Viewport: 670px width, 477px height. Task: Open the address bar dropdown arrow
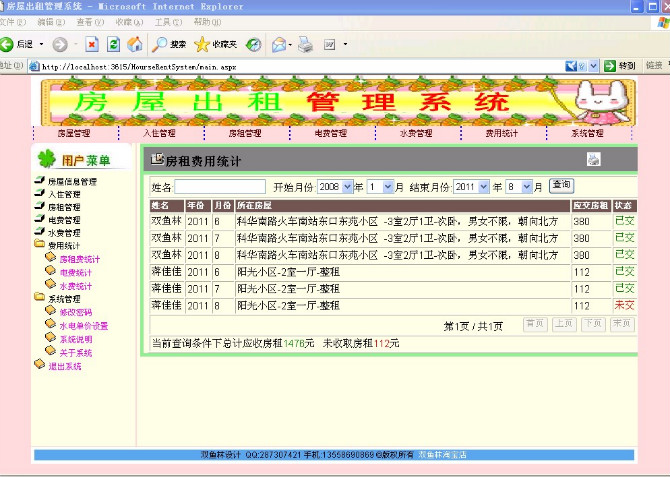(x=593, y=66)
